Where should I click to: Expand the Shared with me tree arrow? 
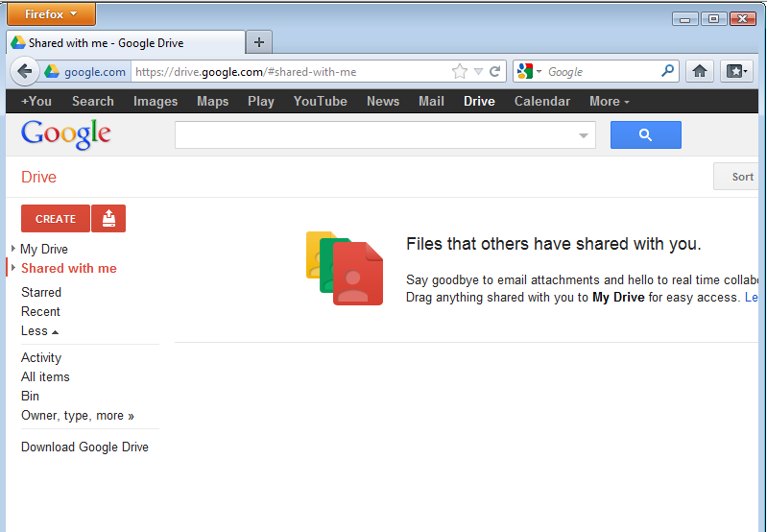tap(13, 268)
